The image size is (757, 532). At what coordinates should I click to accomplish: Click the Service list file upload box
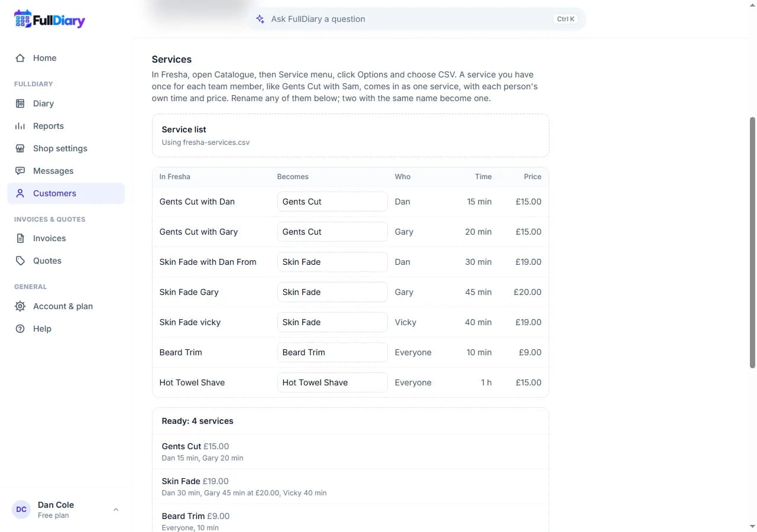point(350,135)
